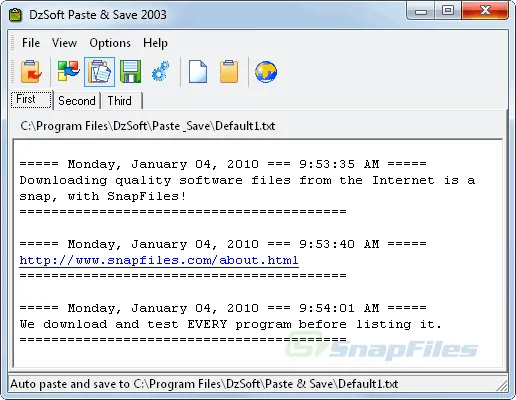
Task: Click the plain clipboard icon
Action: click(x=229, y=71)
